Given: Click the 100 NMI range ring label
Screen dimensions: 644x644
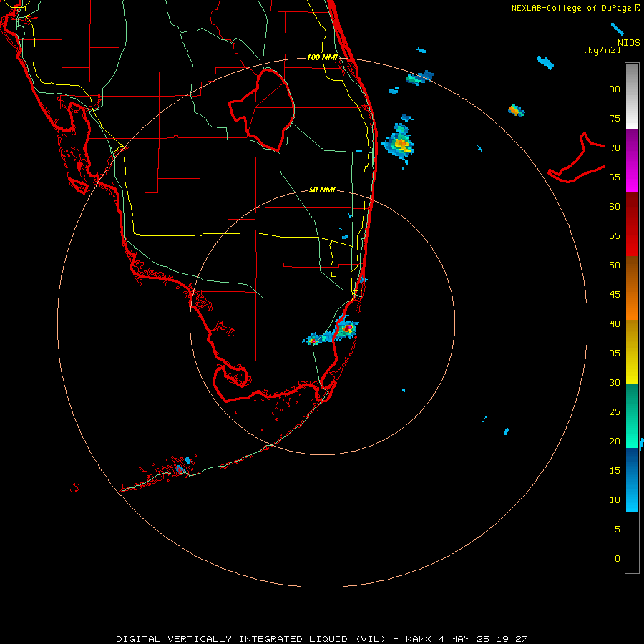Looking at the screenshot, I should coord(322,57).
